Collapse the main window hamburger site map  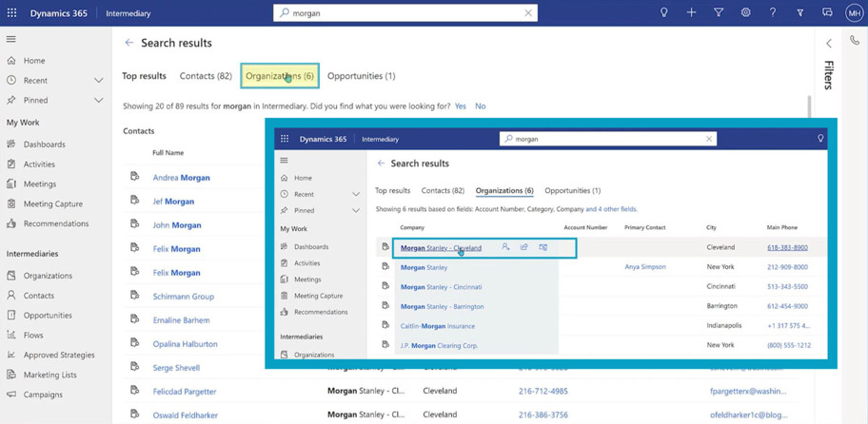pyautogui.click(x=11, y=39)
